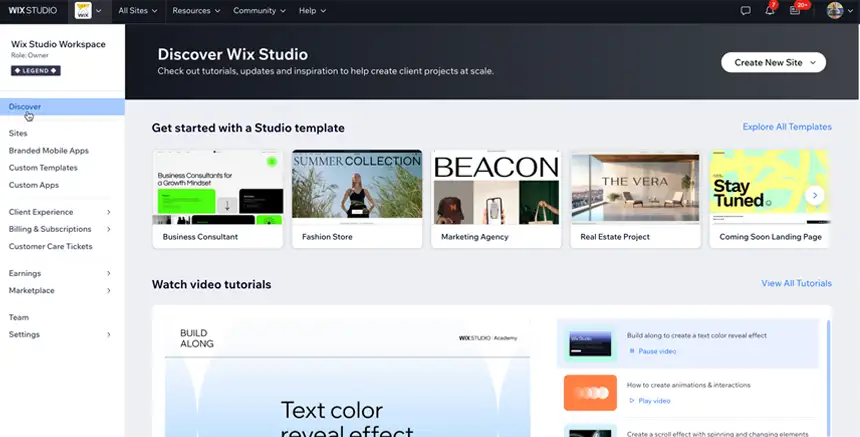The width and height of the screenshot is (860, 437).
Task: Open the inbox icon with 20+ badge
Action: pyautogui.click(x=795, y=10)
